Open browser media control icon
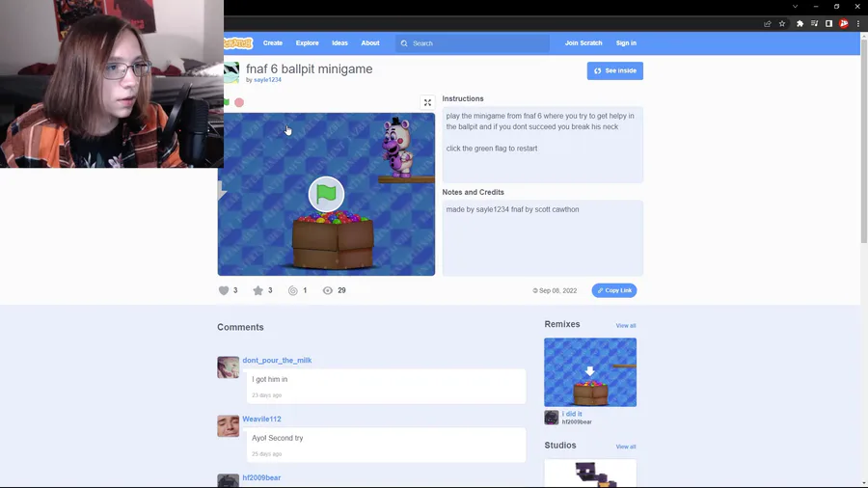The image size is (868, 488). tap(814, 24)
